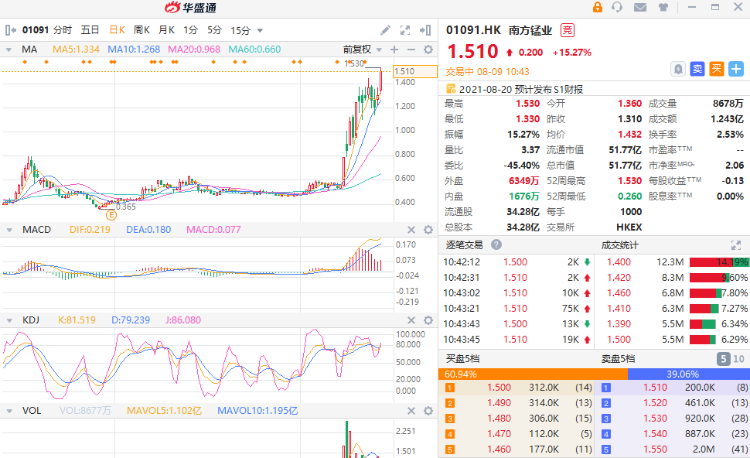Viewport: 750px width, 458px height.
Task: Open customer service headset icon
Action: click(x=618, y=8)
